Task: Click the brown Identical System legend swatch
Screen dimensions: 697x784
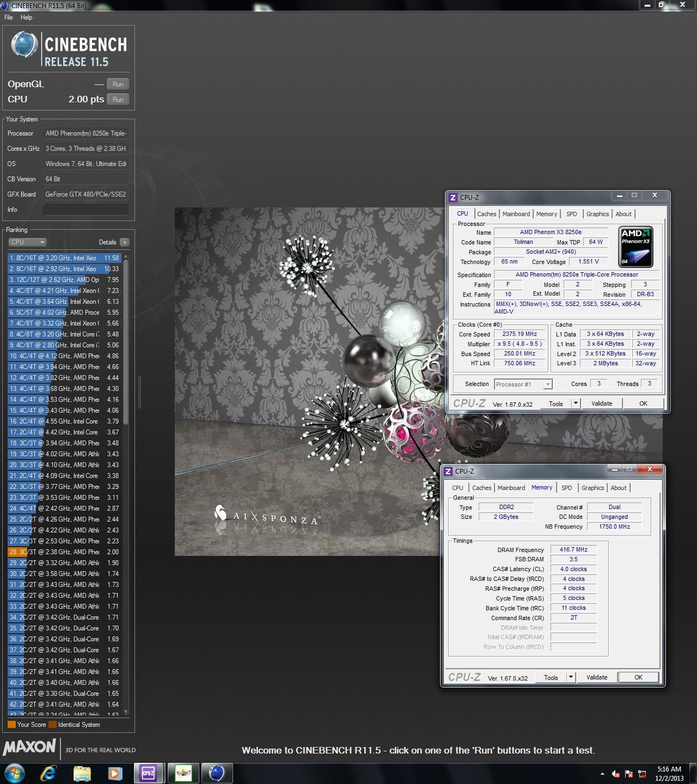Action: point(52,725)
